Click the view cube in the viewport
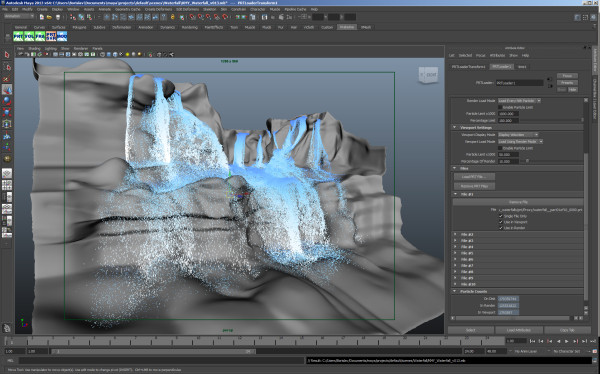The height and width of the screenshot is (374, 600). (x=428, y=75)
